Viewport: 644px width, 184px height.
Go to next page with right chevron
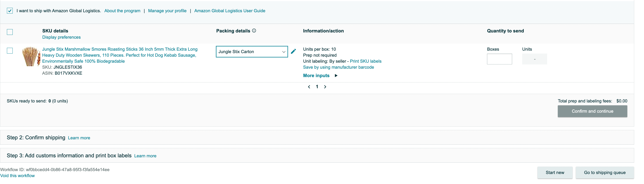pyautogui.click(x=325, y=87)
